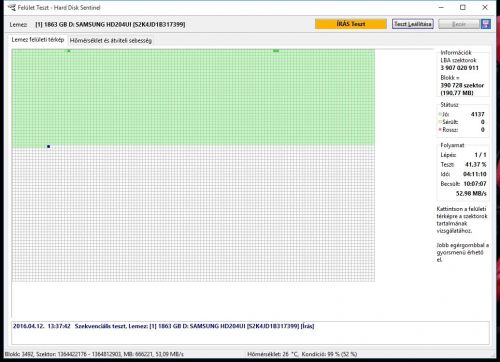Click the Lépés value 1 / 1

(480, 155)
